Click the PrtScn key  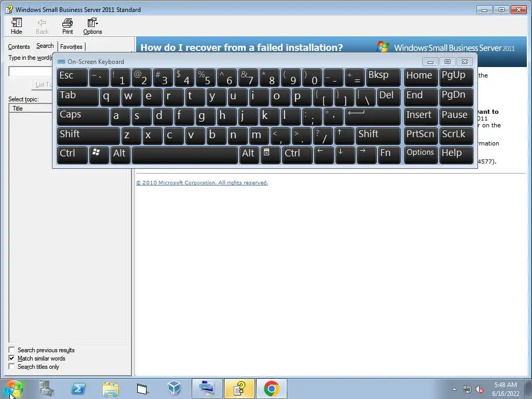click(x=421, y=136)
